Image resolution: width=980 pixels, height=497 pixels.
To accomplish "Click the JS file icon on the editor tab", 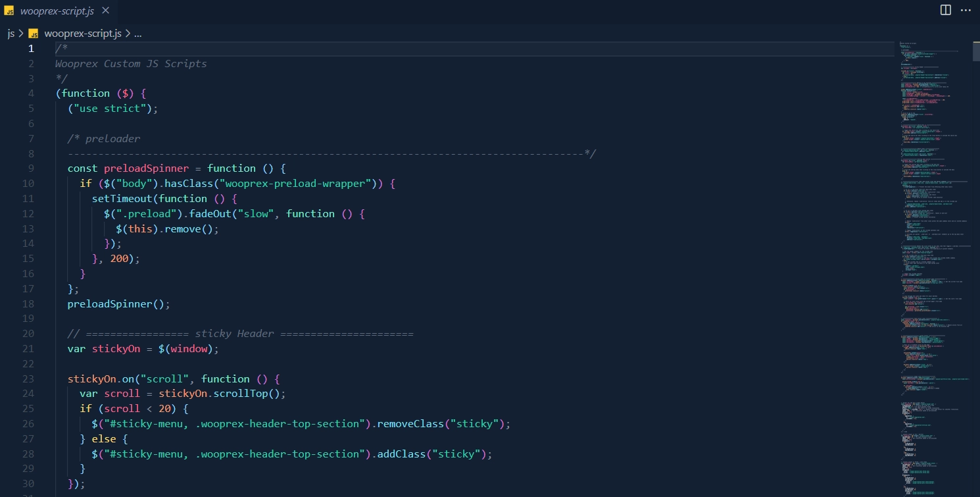I will click(x=9, y=11).
